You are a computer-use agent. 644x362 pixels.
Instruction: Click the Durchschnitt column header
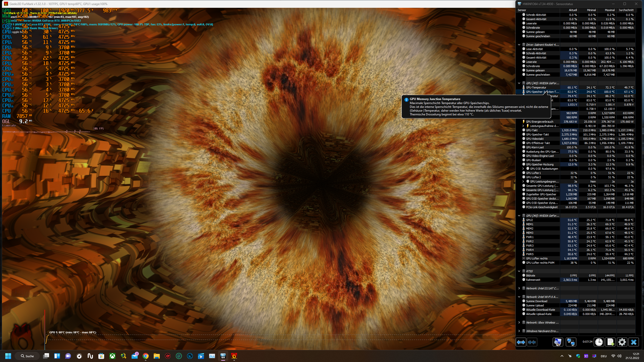click(626, 10)
